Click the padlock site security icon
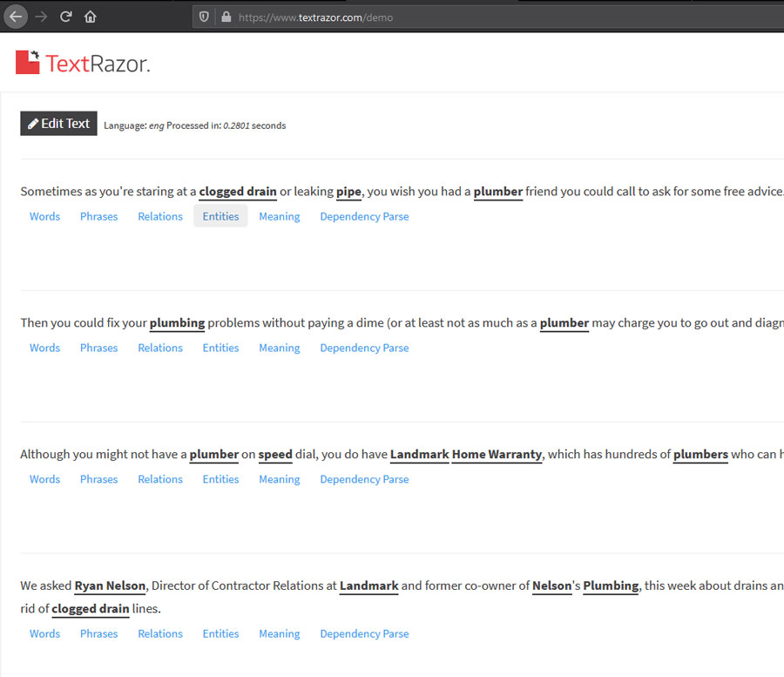Image resolution: width=784 pixels, height=677 pixels. pyautogui.click(x=226, y=17)
